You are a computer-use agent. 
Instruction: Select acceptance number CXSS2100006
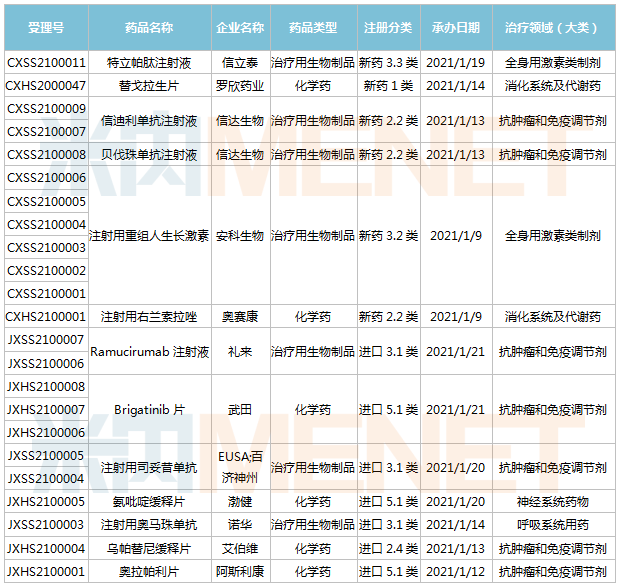[x=46, y=178]
